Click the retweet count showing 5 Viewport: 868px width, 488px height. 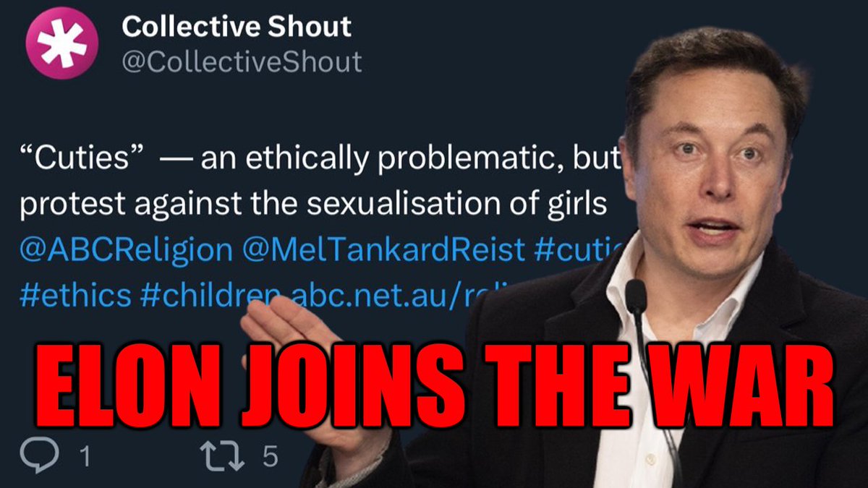point(270,457)
